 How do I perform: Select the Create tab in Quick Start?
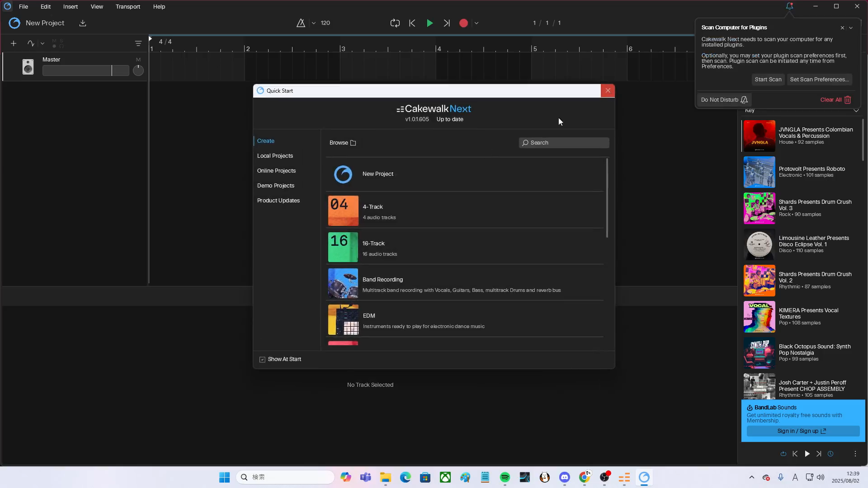click(x=266, y=141)
